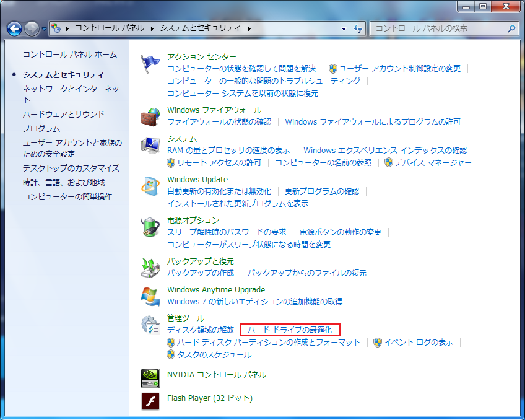Open イベント ログの表示 link

click(419, 343)
